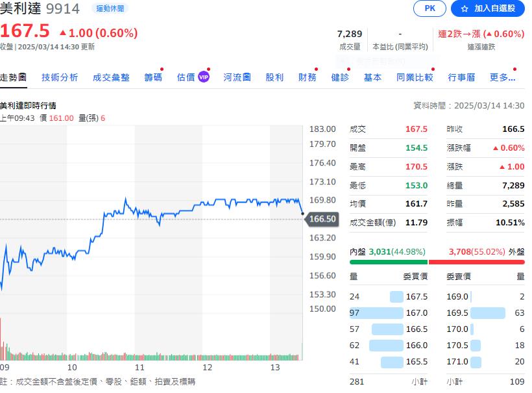Image resolution: width=532 pixels, height=393 pixels.
Task: Click the VIP badge next to 估價
Action: 204,77
